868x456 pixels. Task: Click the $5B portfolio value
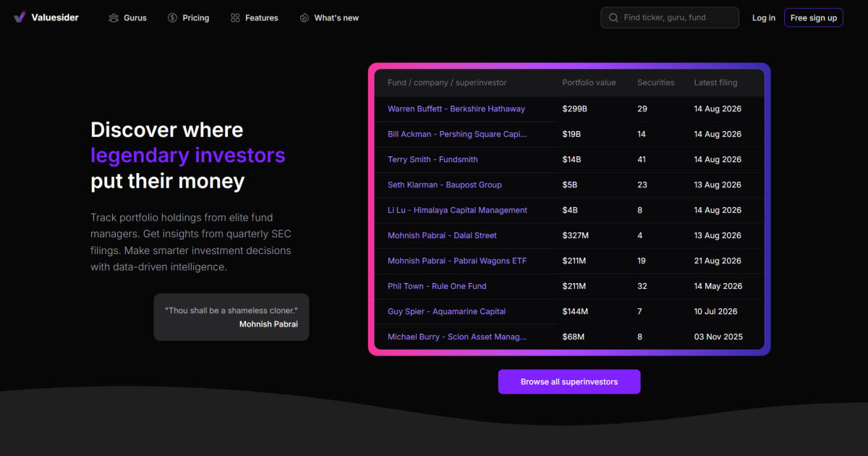[x=569, y=185]
